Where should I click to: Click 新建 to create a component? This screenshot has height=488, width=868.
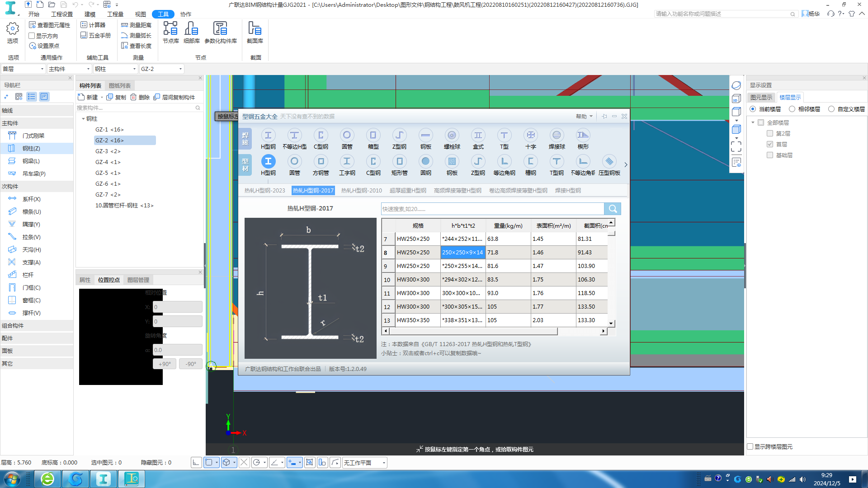(x=88, y=97)
